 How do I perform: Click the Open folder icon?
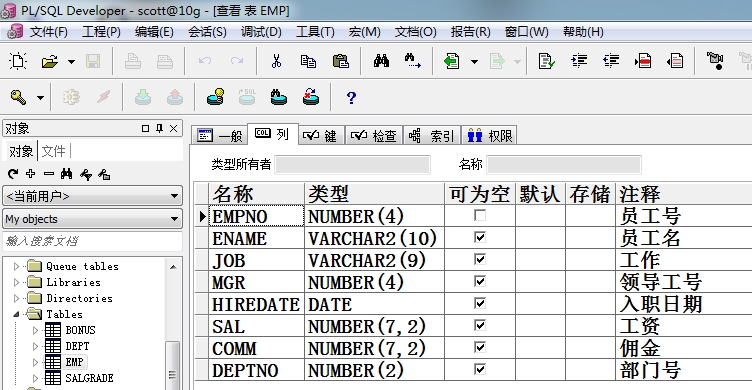(x=49, y=61)
